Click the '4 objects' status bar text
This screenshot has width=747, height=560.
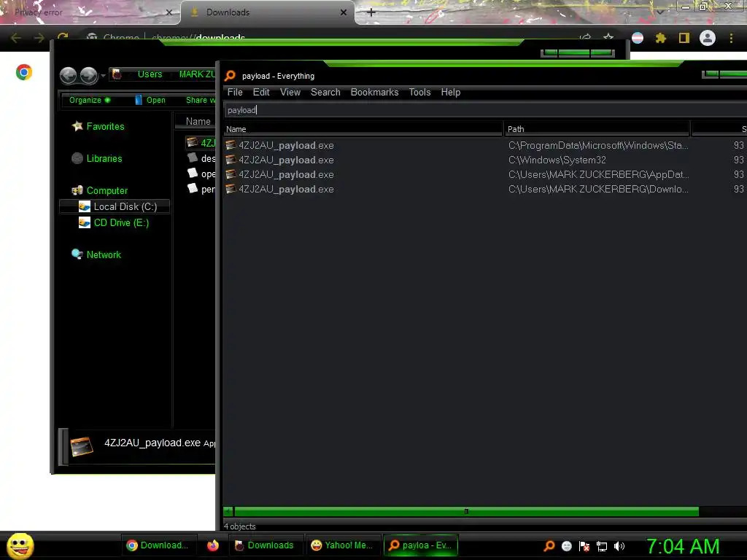[x=239, y=526]
